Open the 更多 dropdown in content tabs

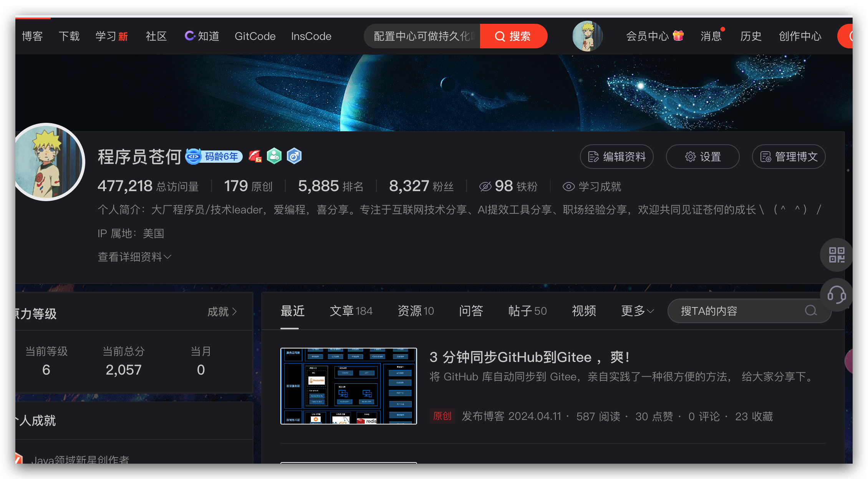(636, 311)
